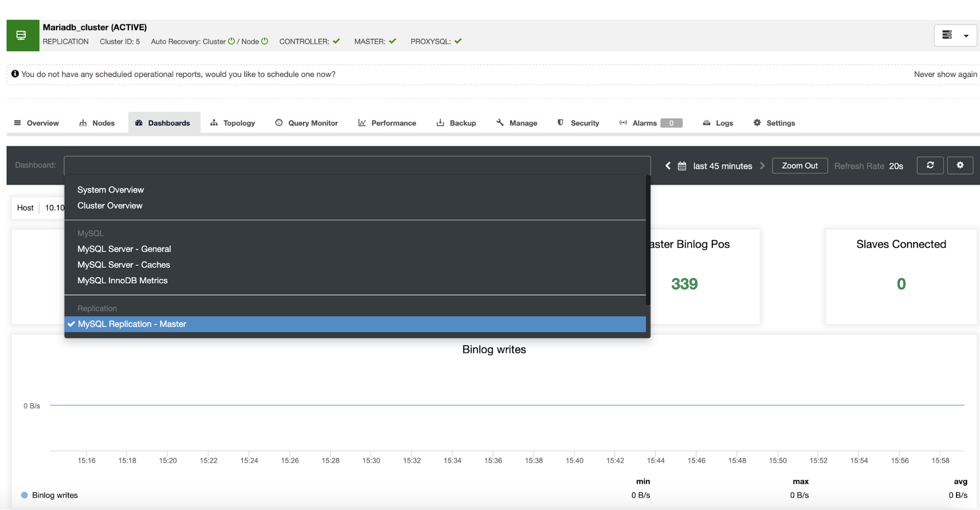
Task: Dismiss notice with Never show again
Action: click(945, 74)
